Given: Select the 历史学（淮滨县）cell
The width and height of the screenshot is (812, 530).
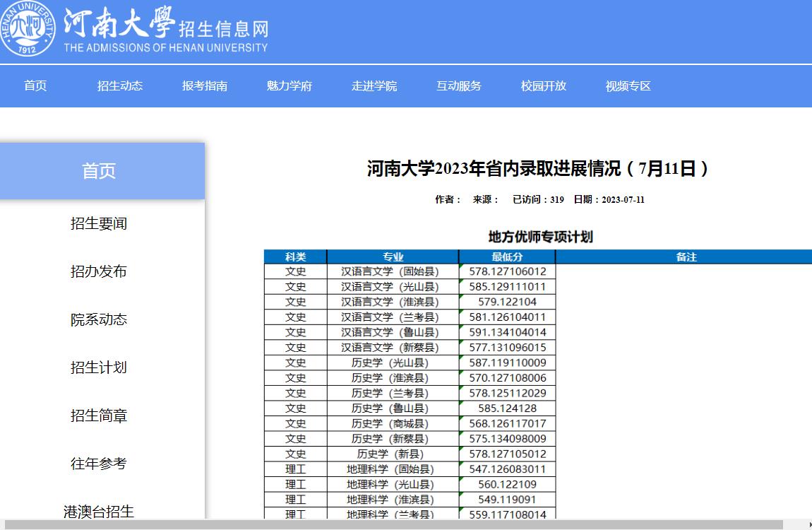Looking at the screenshot, I should [x=393, y=377].
